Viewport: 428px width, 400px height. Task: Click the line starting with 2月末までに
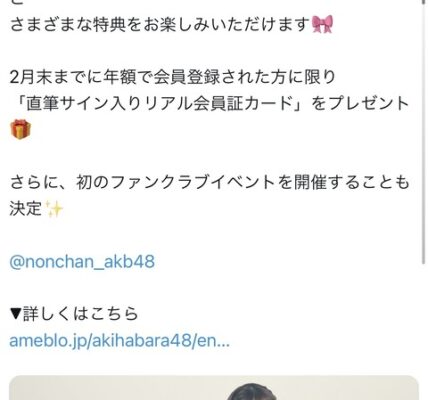click(173, 78)
